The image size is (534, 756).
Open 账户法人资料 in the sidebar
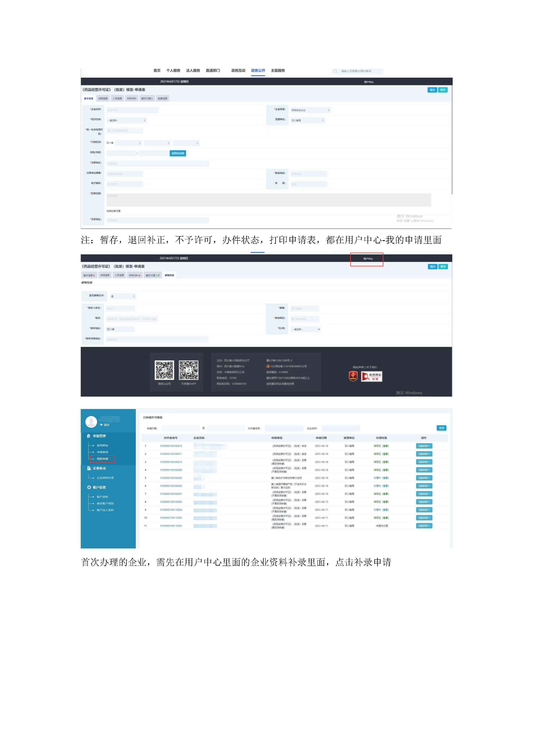tap(105, 510)
